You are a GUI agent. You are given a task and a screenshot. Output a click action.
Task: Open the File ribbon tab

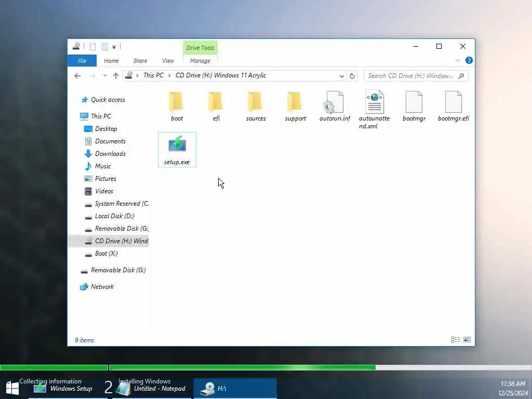coord(82,61)
